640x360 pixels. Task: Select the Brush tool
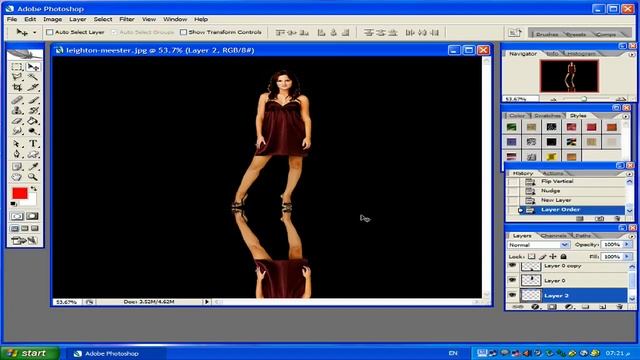click(33, 100)
